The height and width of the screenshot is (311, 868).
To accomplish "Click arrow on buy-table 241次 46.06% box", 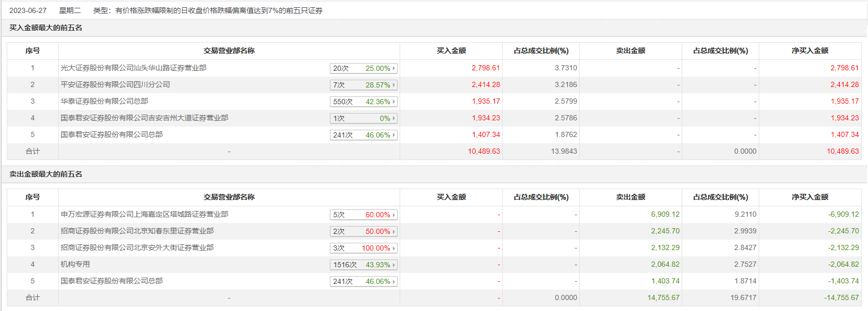I will (394, 135).
